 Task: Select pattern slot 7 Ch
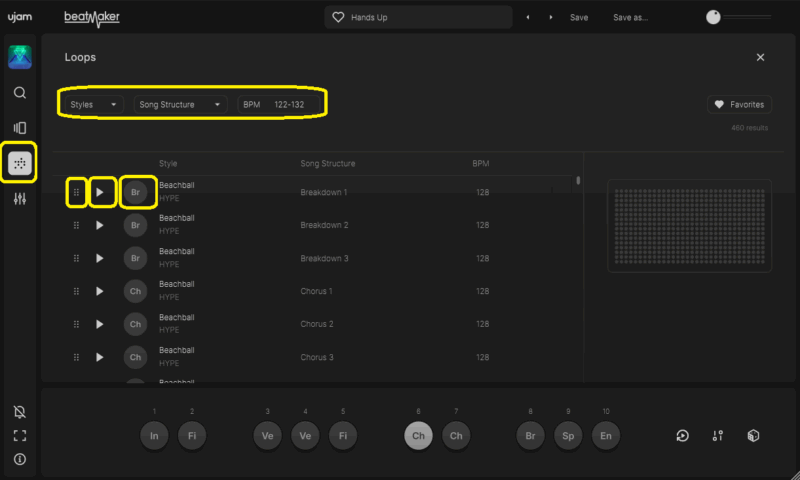click(x=456, y=436)
